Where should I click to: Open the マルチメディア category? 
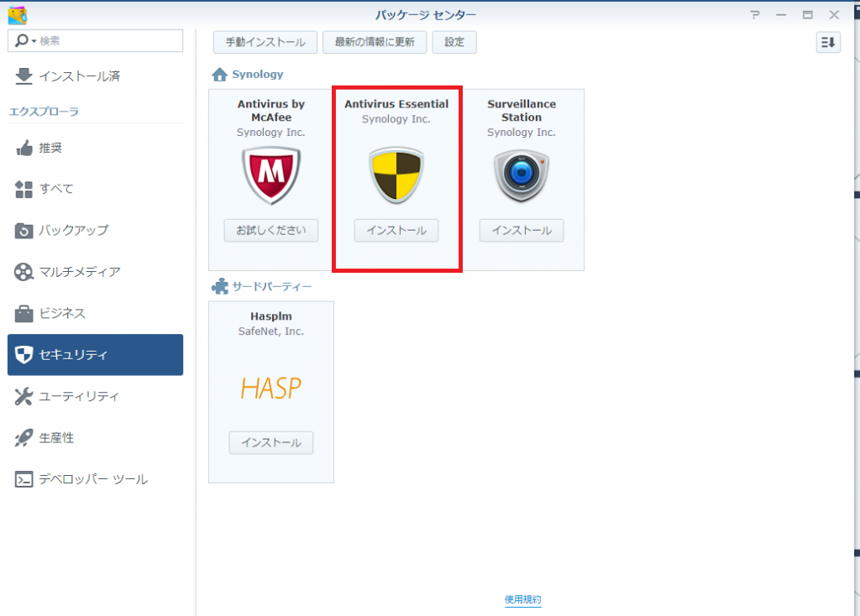click(96, 272)
